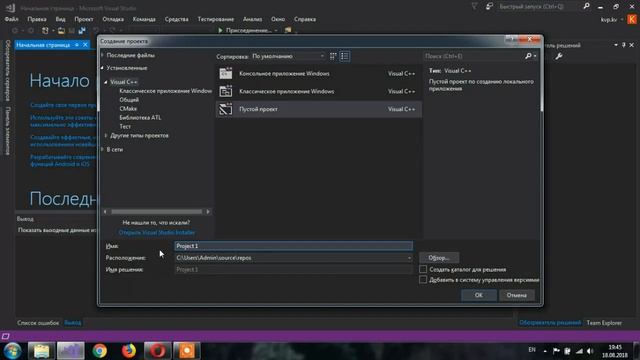Collapse the Visual C++ tree node
The image size is (640, 360).
[106, 82]
